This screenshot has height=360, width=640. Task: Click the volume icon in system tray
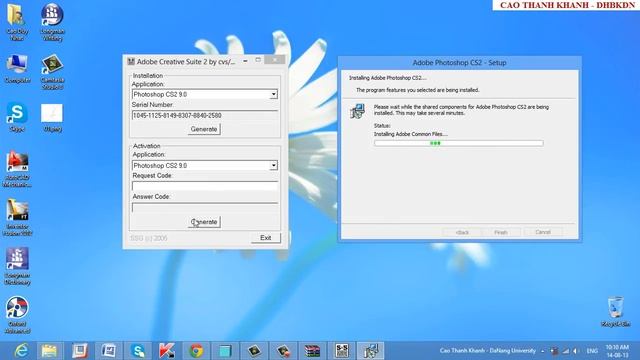(x=576, y=351)
